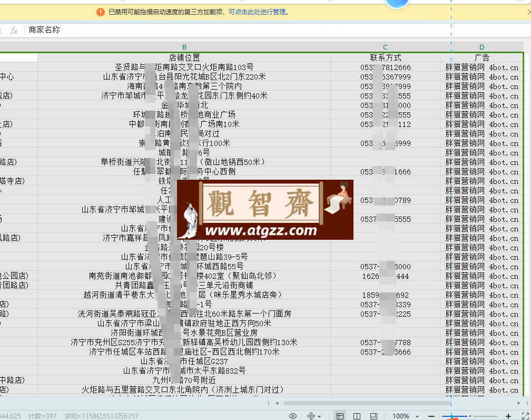Select cell ending 花园东门东侧约40米

click(184, 96)
